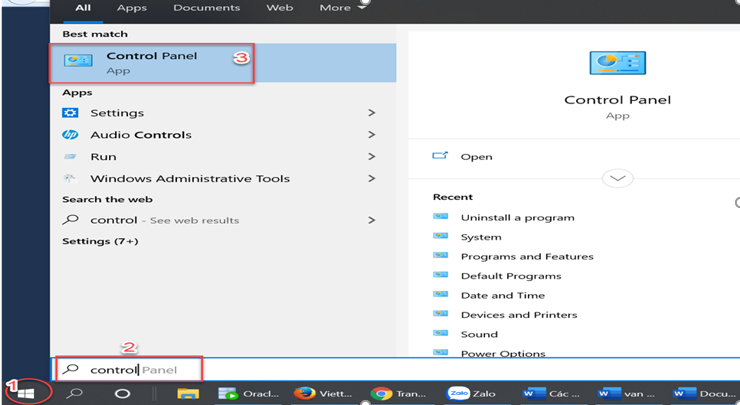Switch to Word document van ...

(x=626, y=393)
